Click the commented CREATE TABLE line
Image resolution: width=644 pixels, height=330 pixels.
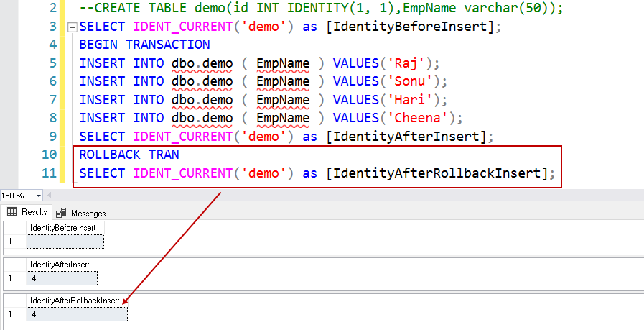pos(321,8)
